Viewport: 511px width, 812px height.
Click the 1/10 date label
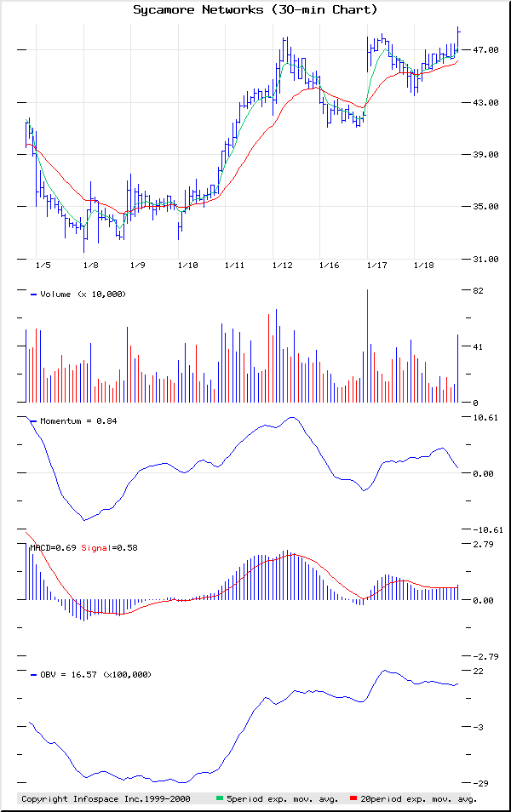[x=187, y=266]
